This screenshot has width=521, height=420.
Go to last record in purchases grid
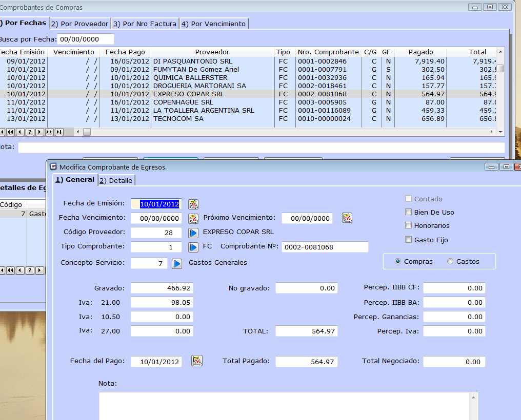59,132
